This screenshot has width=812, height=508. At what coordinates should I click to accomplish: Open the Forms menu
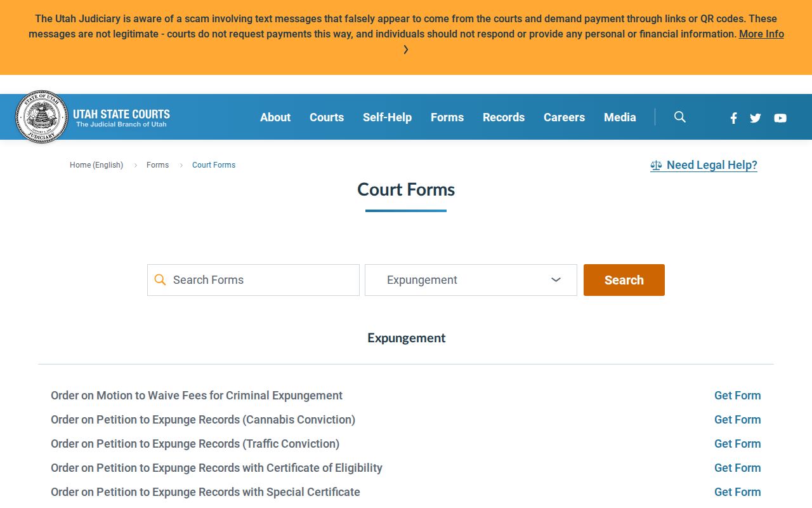(x=447, y=117)
